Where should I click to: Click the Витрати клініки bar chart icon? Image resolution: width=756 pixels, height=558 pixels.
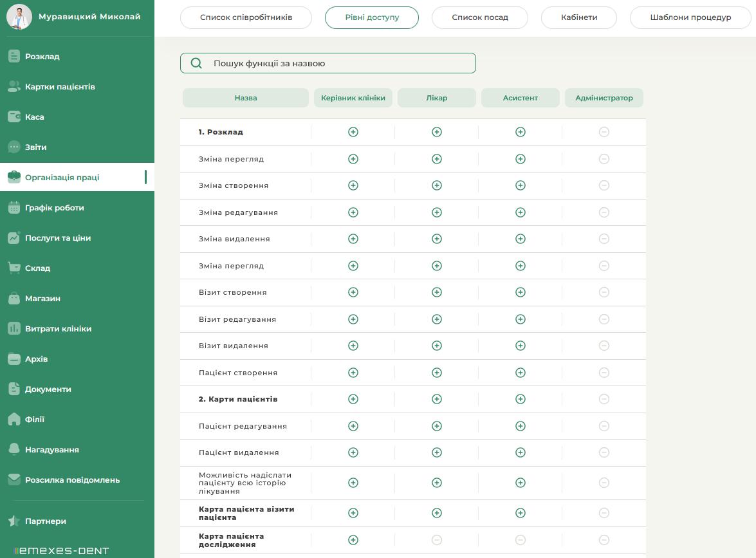(14, 328)
